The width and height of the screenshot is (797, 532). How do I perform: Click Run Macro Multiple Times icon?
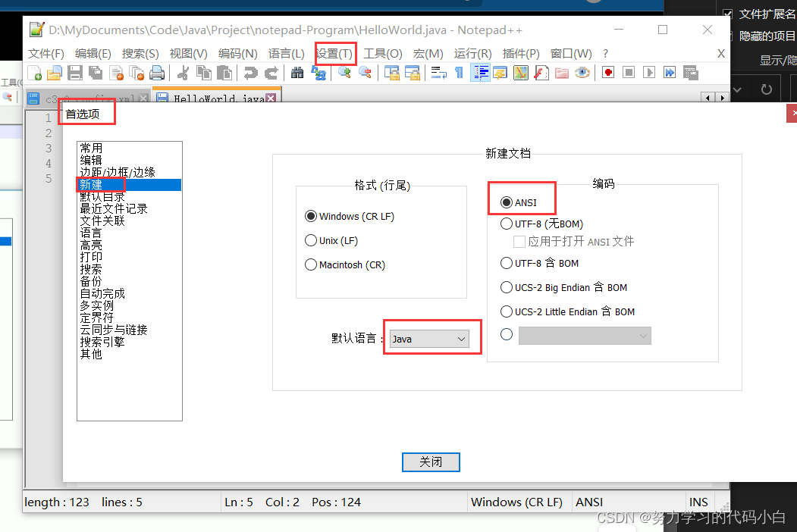[670, 73]
